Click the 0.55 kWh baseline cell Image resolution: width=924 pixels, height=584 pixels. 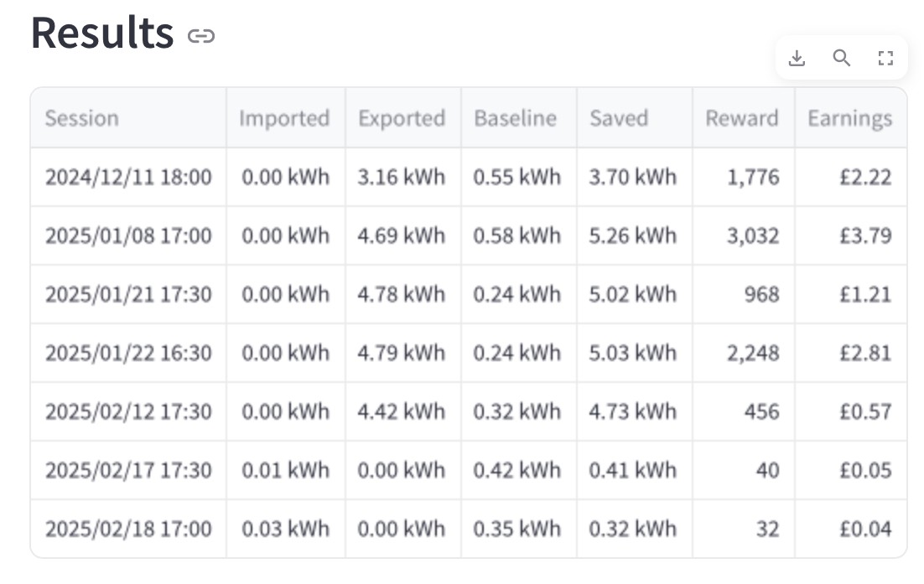(x=518, y=177)
